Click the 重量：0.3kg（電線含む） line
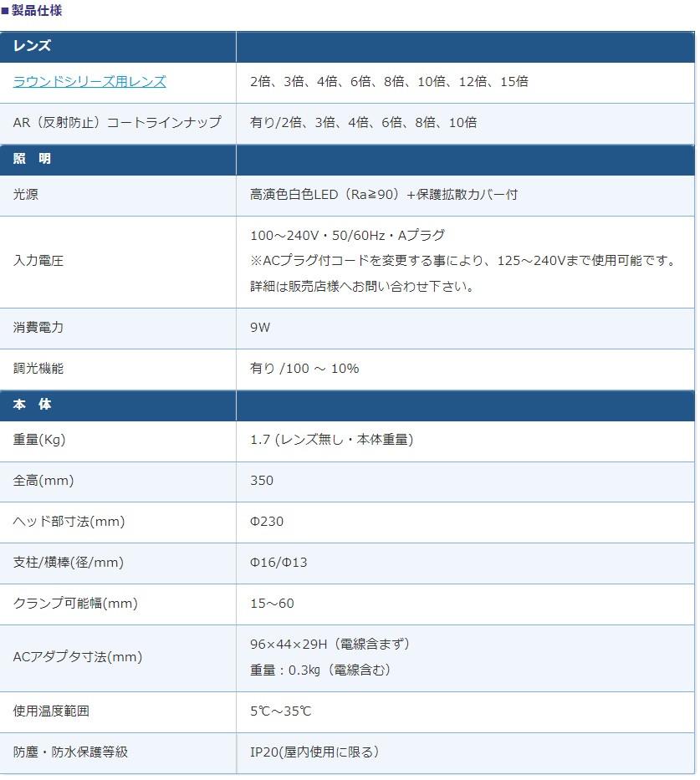 tap(320, 670)
